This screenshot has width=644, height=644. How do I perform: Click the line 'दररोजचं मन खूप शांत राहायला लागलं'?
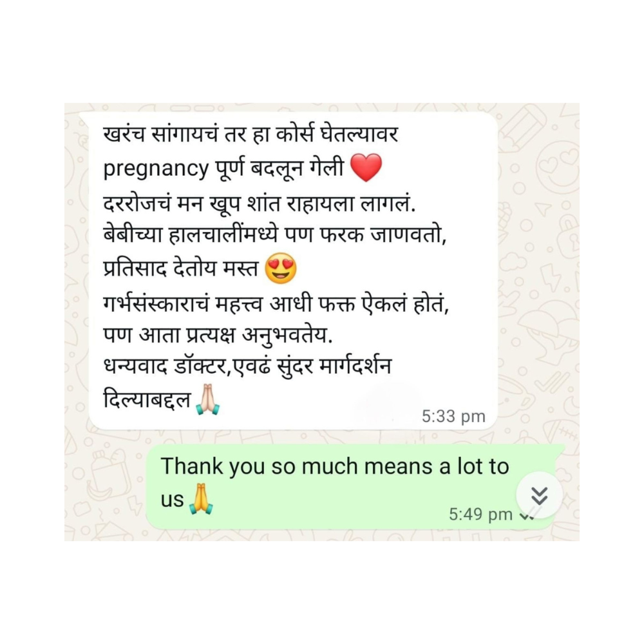(259, 203)
